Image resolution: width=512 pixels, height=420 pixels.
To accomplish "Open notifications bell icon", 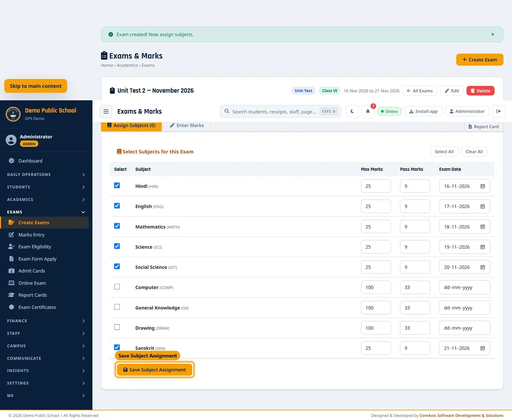I will [368, 111].
